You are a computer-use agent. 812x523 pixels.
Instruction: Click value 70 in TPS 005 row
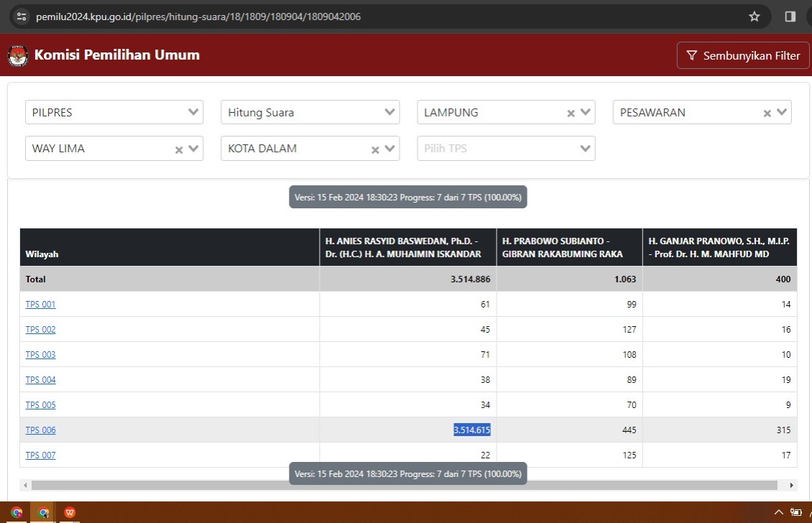[x=631, y=405]
